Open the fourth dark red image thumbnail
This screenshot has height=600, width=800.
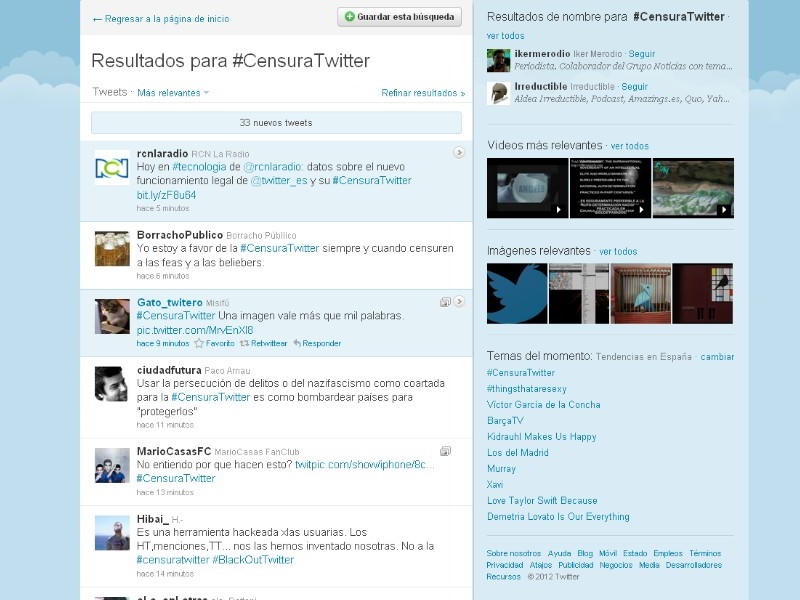[703, 293]
